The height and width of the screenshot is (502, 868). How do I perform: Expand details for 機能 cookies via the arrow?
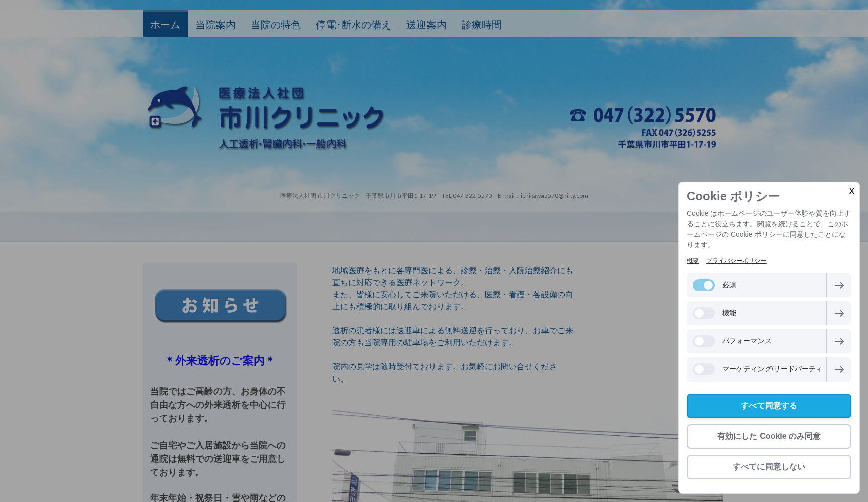tap(839, 313)
